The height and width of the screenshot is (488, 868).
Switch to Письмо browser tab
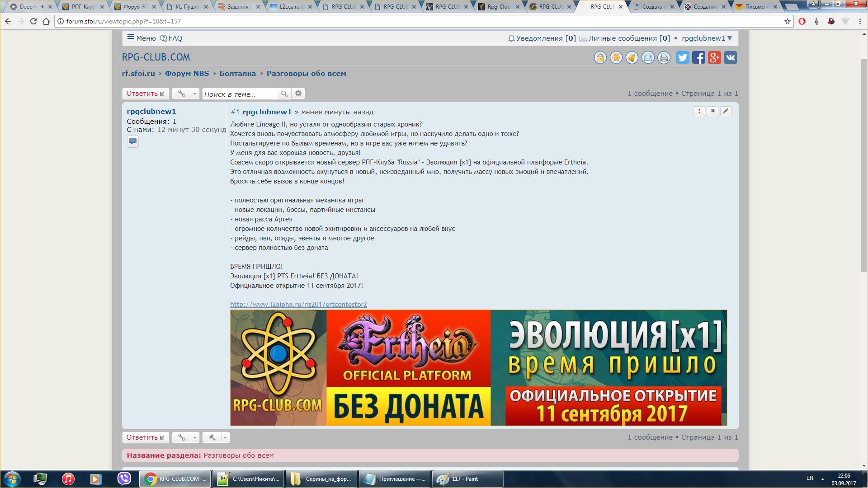(756, 7)
